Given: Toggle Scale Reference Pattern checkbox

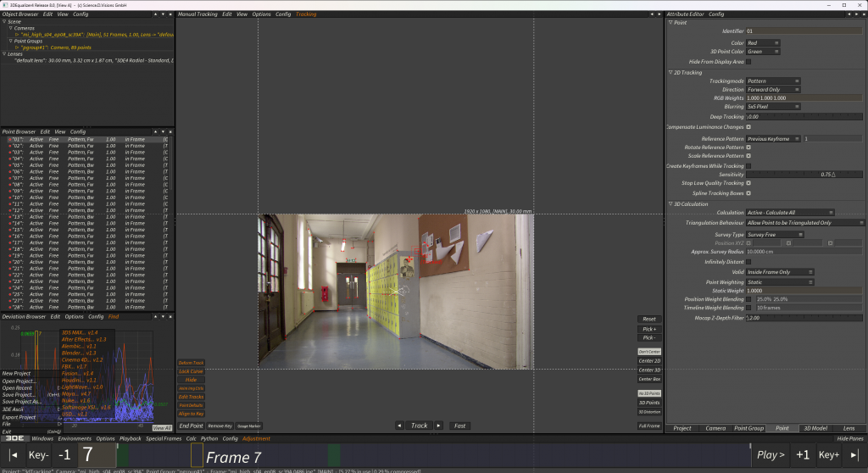Looking at the screenshot, I should (748, 156).
